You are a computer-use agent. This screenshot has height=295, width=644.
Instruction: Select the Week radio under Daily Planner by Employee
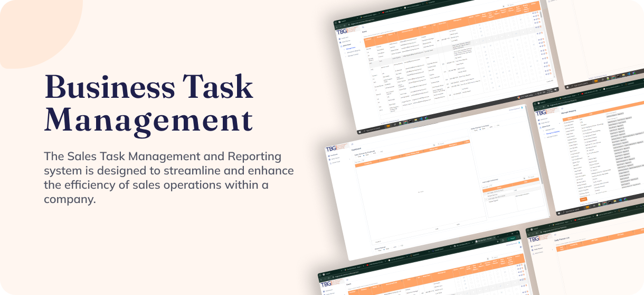pyautogui.click(x=364, y=156)
